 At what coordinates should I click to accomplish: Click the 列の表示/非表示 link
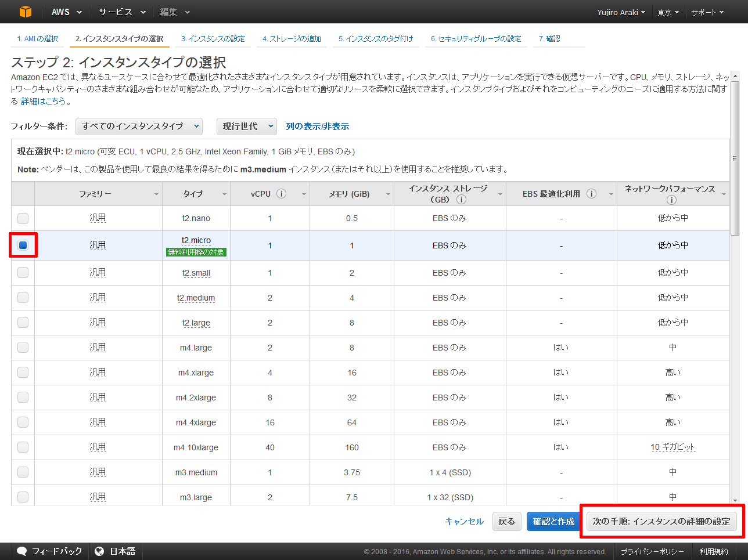pos(318,127)
